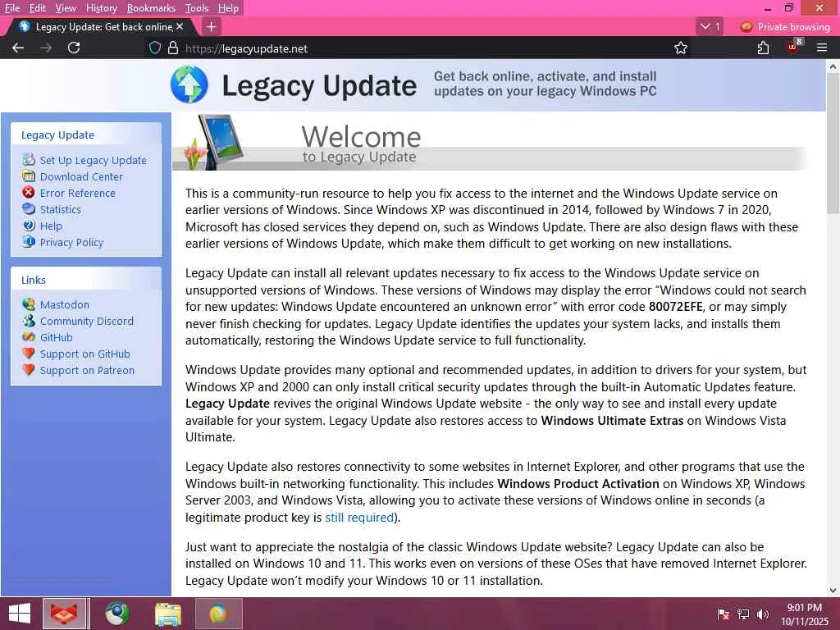Click the browser Back arrow button

(x=18, y=48)
